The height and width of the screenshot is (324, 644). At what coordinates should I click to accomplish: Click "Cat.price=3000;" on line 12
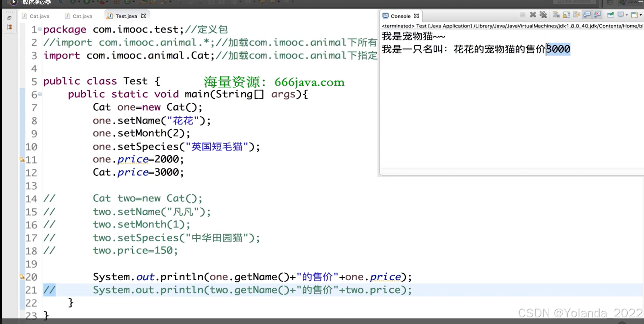pos(138,172)
